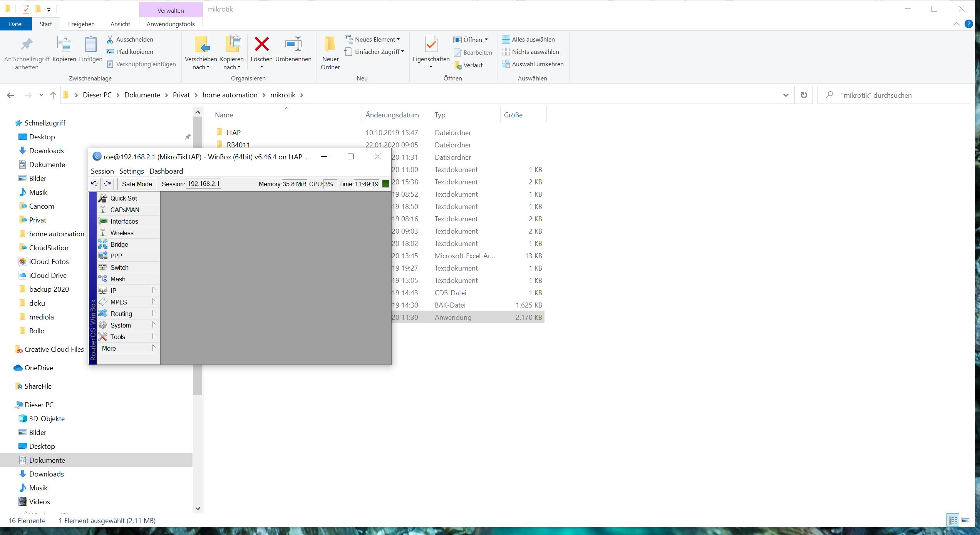Open the CAPsMAN menu item
Screen dimensions: 980x535
124,210
